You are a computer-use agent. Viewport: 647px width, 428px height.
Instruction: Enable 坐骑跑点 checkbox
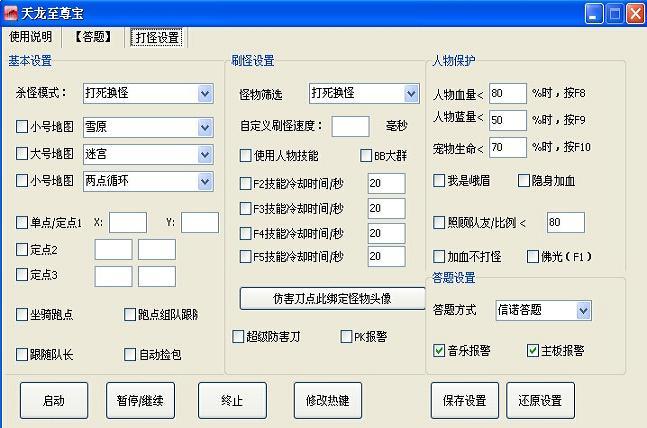coord(21,314)
